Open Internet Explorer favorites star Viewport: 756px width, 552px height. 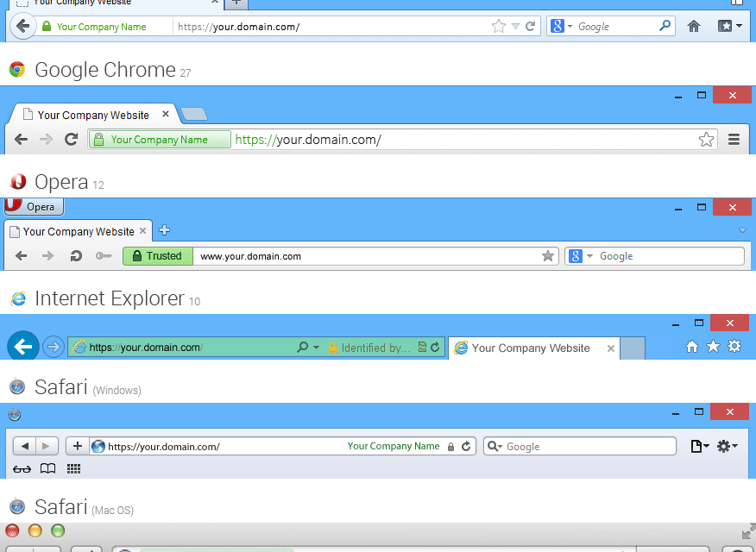tap(713, 347)
